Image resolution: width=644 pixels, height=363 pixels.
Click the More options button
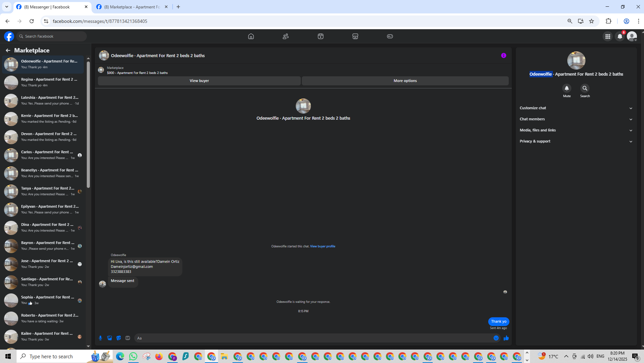(405, 81)
